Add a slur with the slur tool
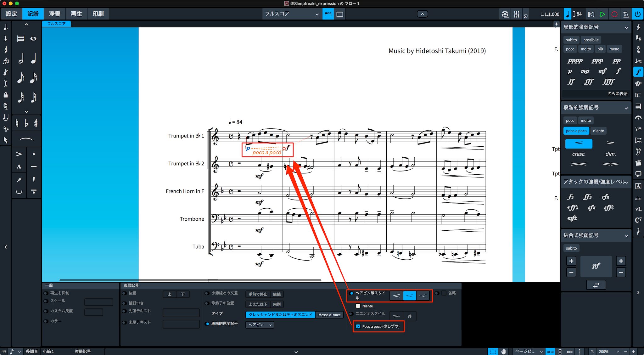This screenshot has width=644, height=355. click(26, 139)
